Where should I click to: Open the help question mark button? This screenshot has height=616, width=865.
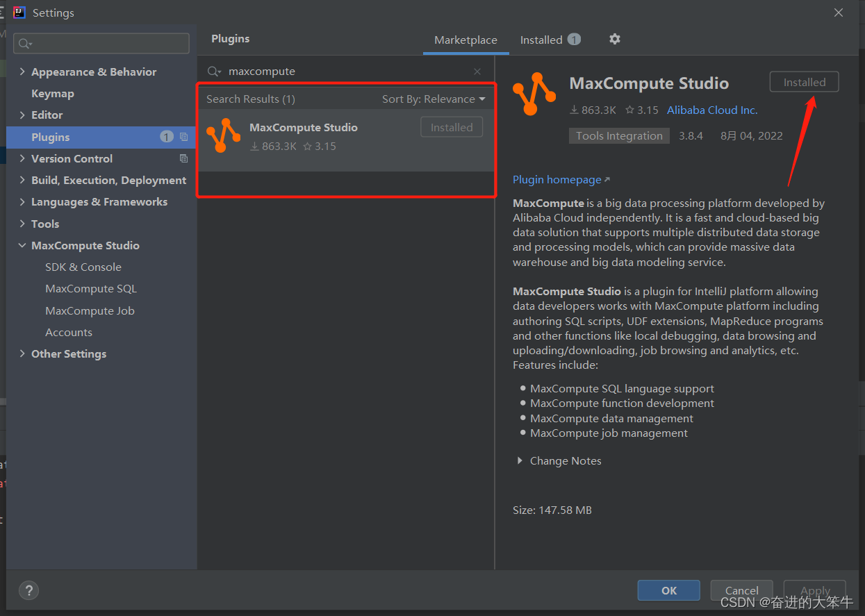tap(28, 590)
